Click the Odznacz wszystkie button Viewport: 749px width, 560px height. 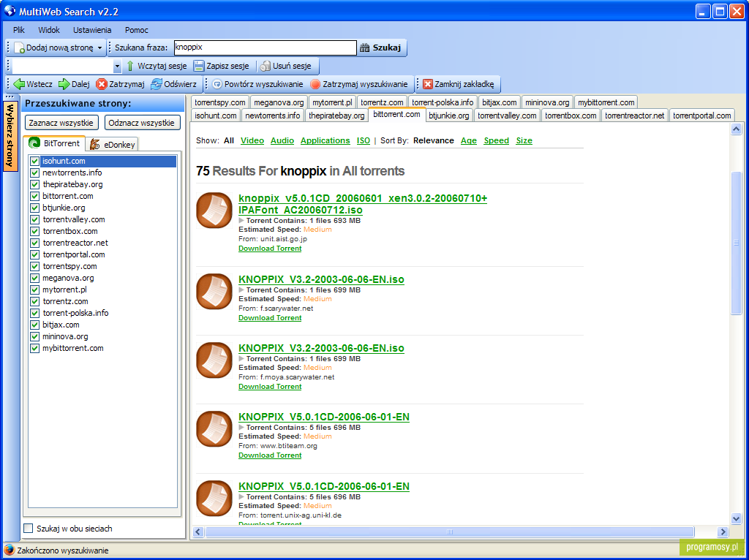(x=141, y=123)
